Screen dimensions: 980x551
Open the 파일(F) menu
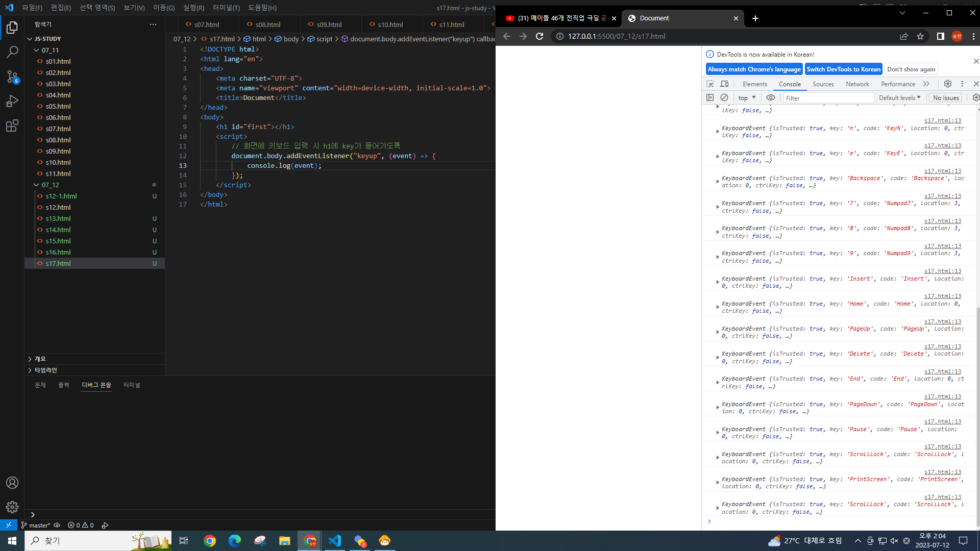(x=32, y=8)
